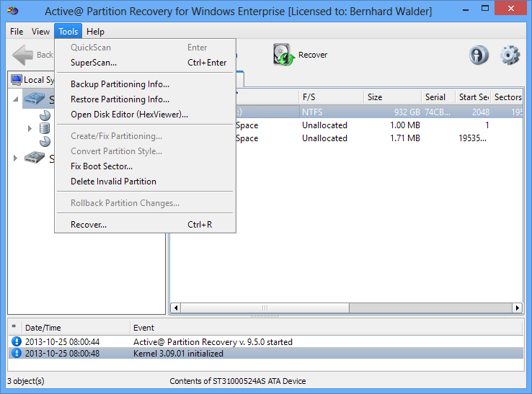Sort by the Serial column header
This screenshot has height=394, width=532.
[x=438, y=97]
